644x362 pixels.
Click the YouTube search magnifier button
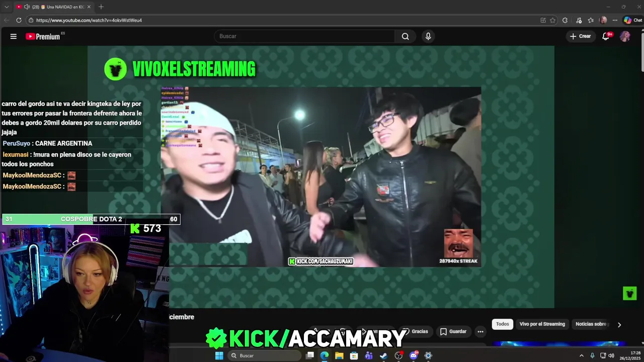tap(405, 36)
